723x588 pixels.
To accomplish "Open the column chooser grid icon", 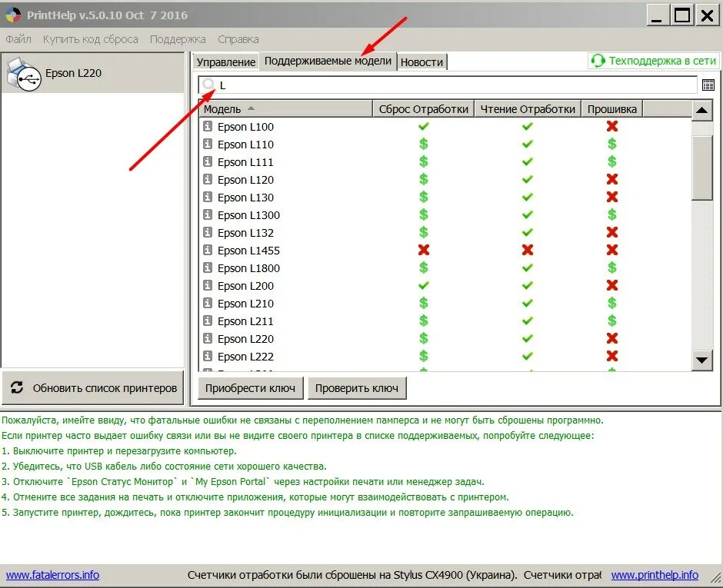I will click(x=708, y=85).
